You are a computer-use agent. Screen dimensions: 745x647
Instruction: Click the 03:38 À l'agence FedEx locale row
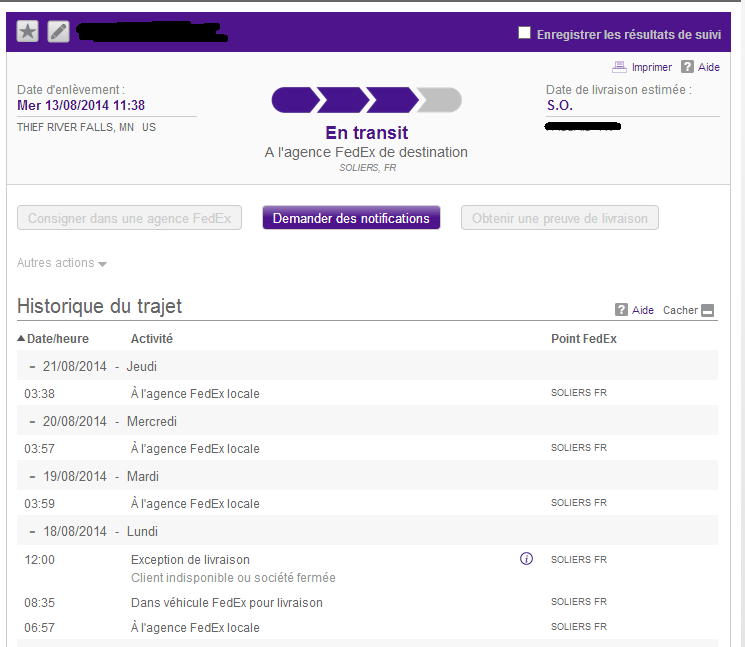click(x=367, y=393)
